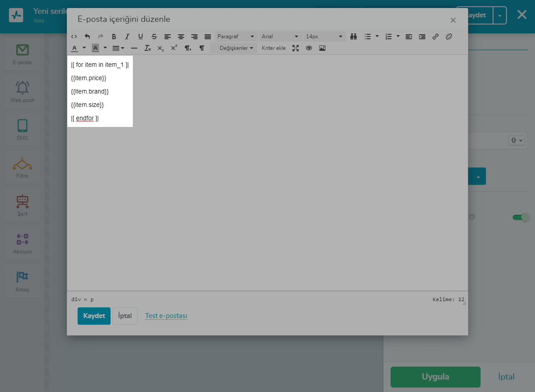Click the app logo in top-left header
The image size is (535, 392).
(16, 15)
